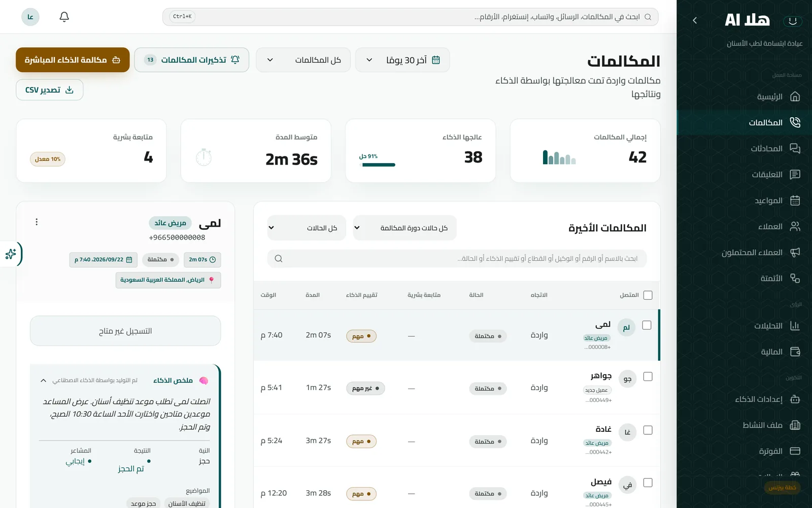Click the search magnifier in recent calls search
Screen dimensions: 812x508
[279, 259]
